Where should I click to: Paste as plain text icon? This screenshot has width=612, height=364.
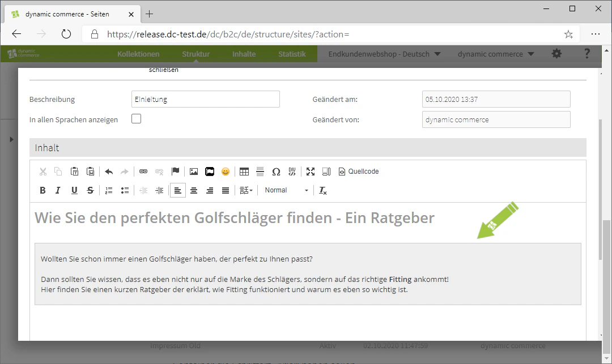coord(75,172)
